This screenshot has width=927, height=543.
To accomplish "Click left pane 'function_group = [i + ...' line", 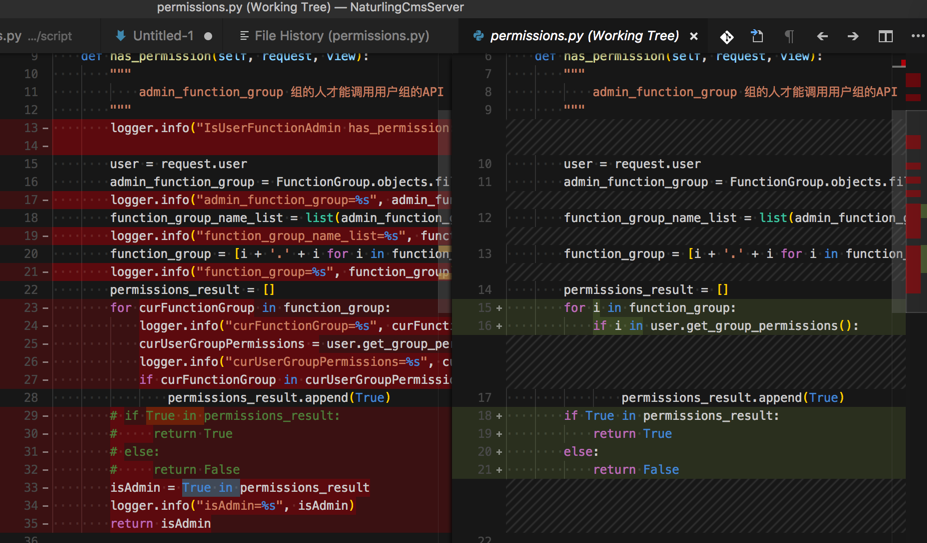I will [280, 254].
